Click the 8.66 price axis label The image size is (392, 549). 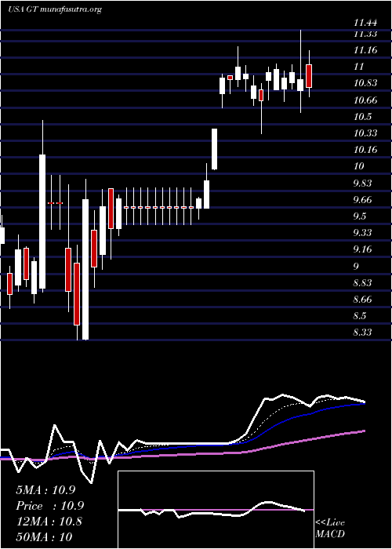point(362,300)
